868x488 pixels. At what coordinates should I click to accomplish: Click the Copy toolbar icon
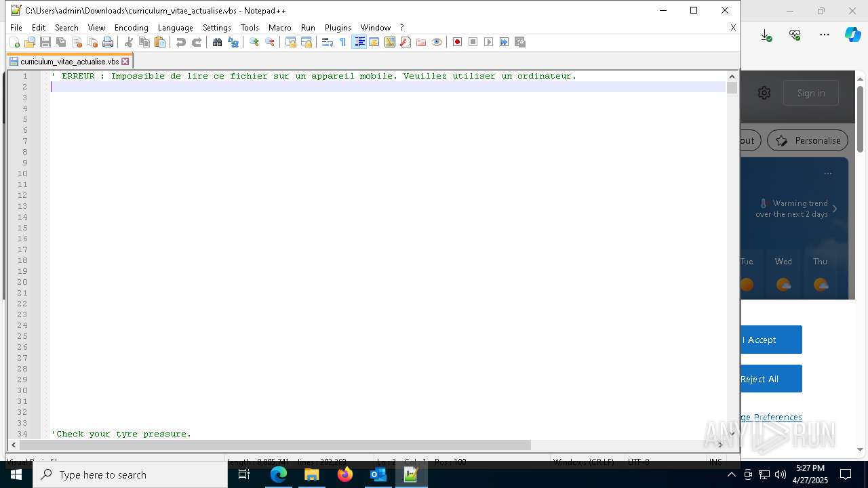pyautogui.click(x=144, y=42)
